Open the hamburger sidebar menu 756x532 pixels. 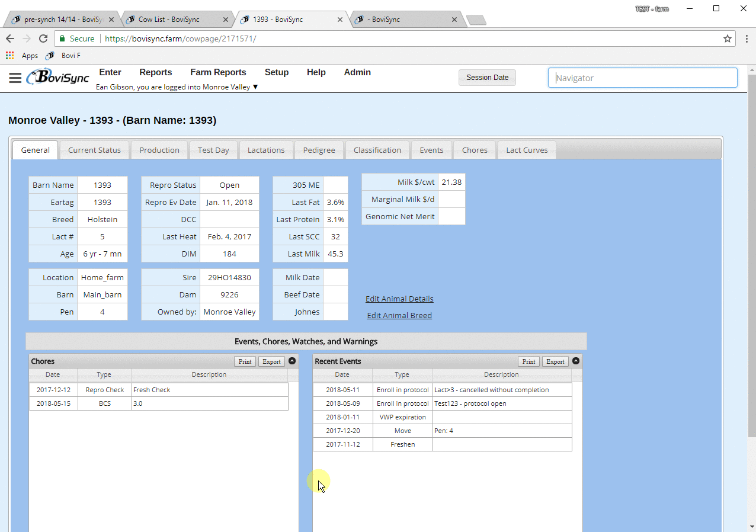coord(15,78)
